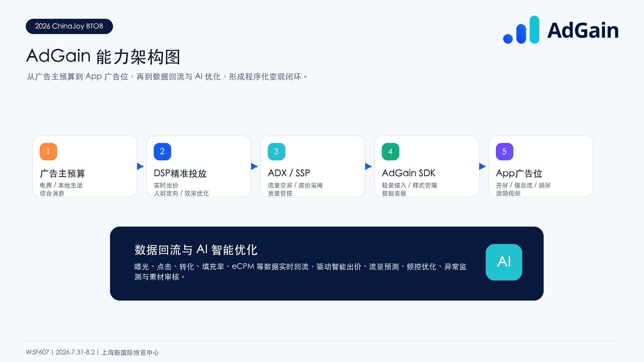
Task: Click the 轻量接入 / 样式管理 text line
Action: (x=409, y=185)
